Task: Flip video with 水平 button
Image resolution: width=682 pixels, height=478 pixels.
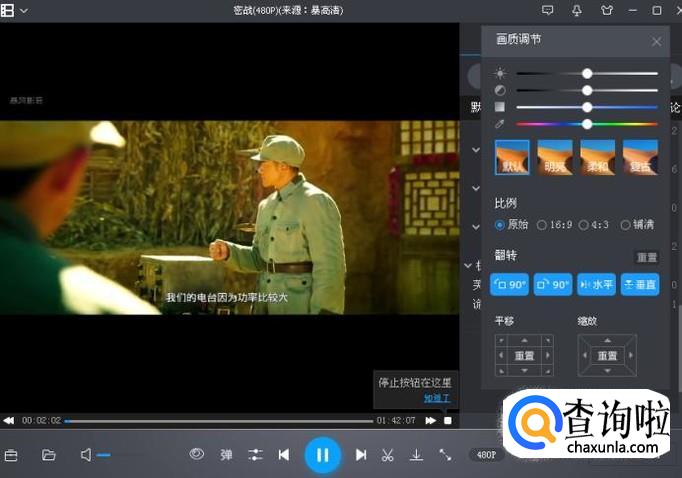Action: coord(596,284)
